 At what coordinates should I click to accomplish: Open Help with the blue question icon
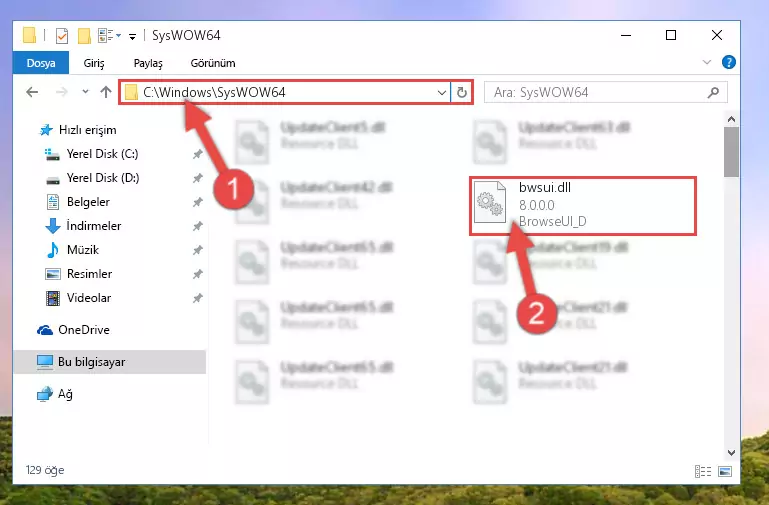tap(728, 62)
